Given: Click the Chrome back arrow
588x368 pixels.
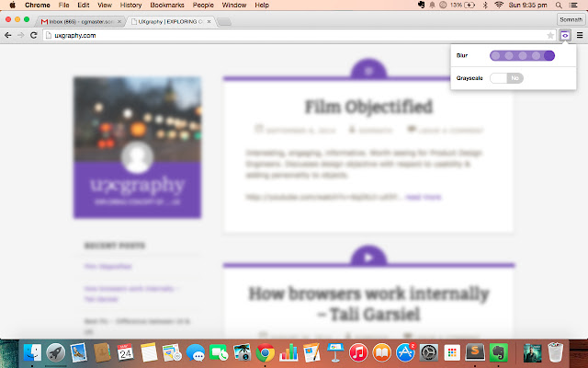Looking at the screenshot, I should (8, 35).
